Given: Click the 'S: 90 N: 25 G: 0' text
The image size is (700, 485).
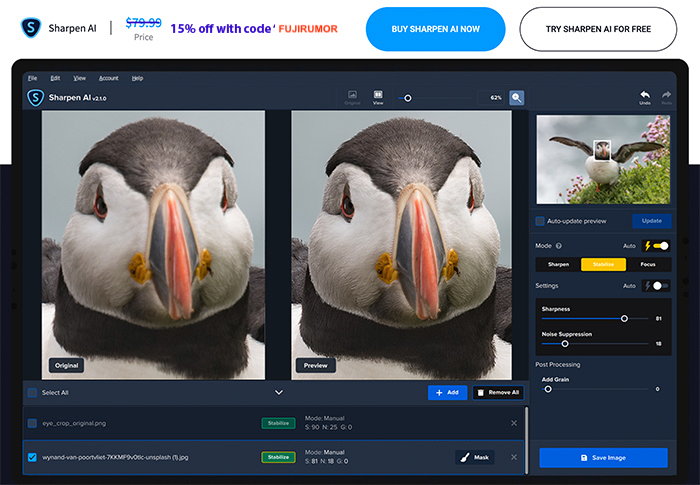Looking at the screenshot, I should pyautogui.click(x=329, y=427).
